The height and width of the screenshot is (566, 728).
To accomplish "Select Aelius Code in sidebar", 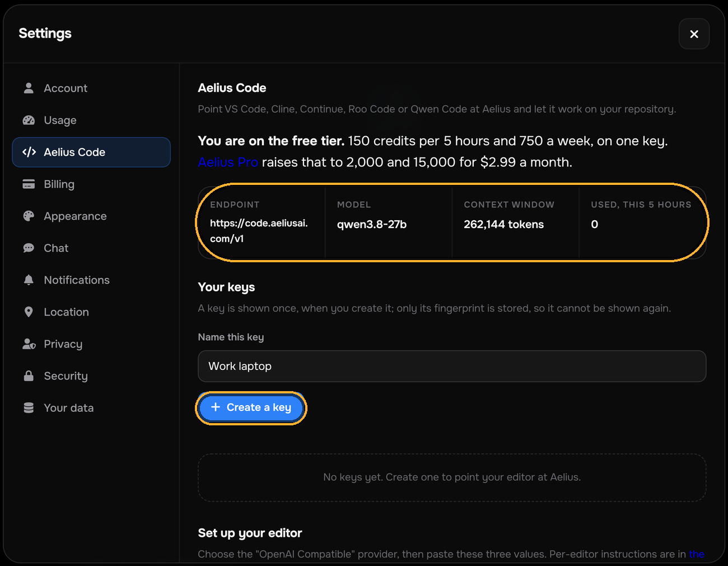I will tap(91, 152).
